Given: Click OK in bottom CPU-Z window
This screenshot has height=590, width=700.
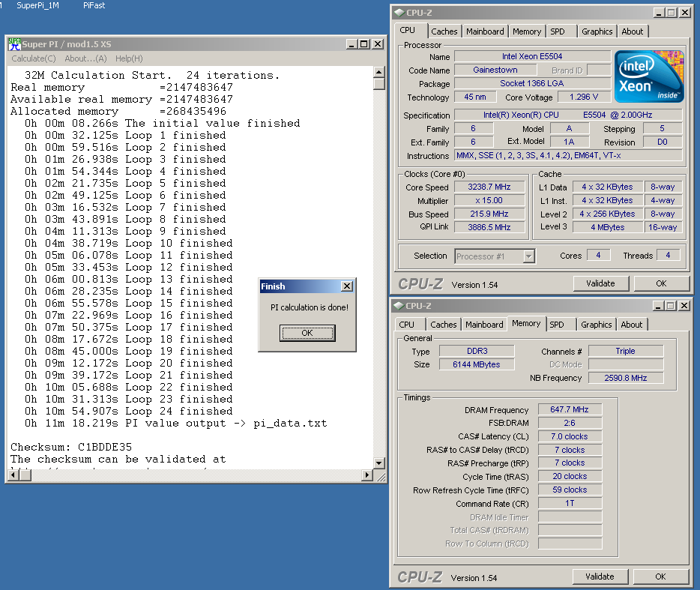Looking at the screenshot, I should point(660,577).
